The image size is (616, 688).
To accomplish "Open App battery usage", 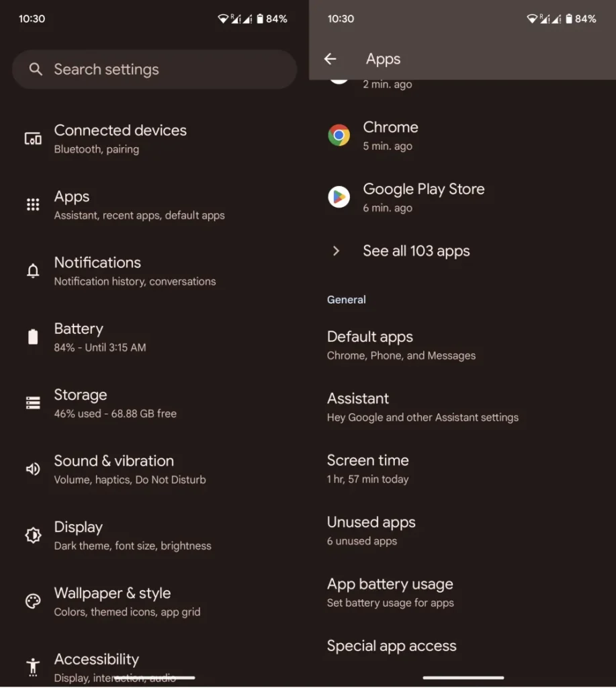I will (390, 593).
